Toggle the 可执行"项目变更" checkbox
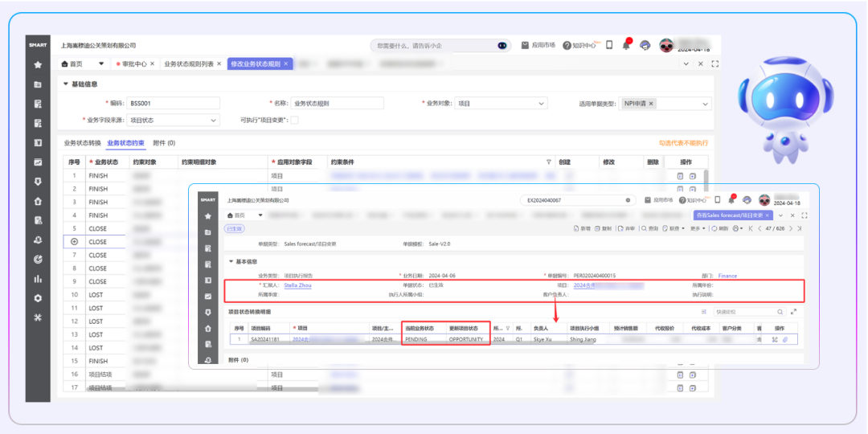 coord(294,120)
